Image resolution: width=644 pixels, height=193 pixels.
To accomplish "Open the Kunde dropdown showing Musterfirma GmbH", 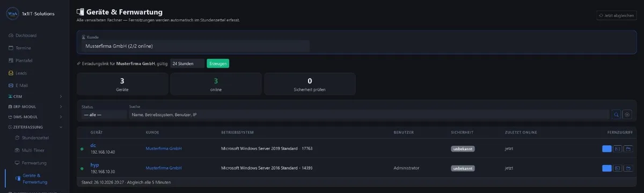I will pyautogui.click(x=195, y=46).
